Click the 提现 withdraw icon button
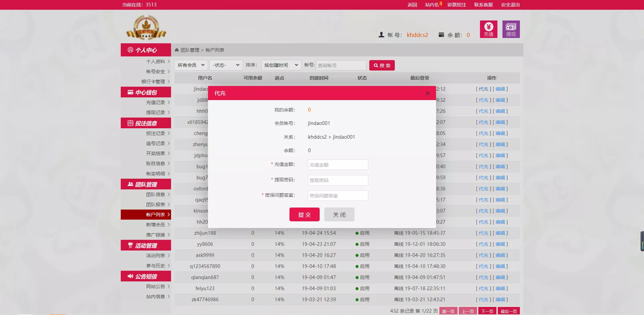This screenshot has height=315, width=644. click(x=511, y=29)
